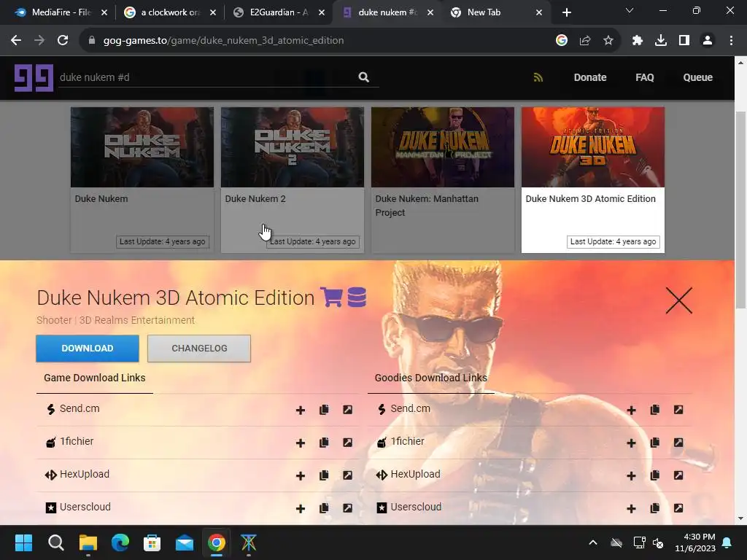The width and height of the screenshot is (747, 560).
Task: Copy the goodies Userscloud link
Action: [x=655, y=508]
